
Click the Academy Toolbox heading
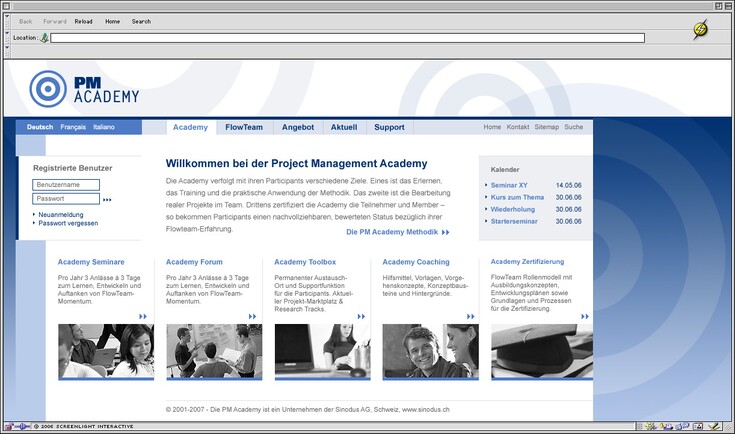pyautogui.click(x=305, y=262)
